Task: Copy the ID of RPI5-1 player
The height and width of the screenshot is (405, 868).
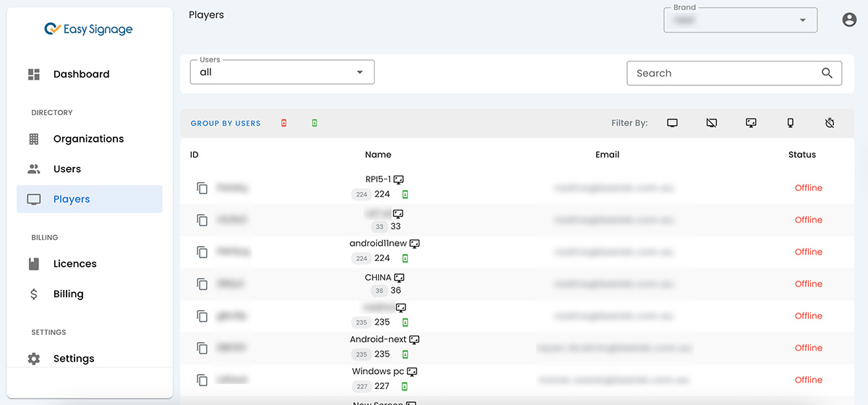Action: pyautogui.click(x=203, y=188)
